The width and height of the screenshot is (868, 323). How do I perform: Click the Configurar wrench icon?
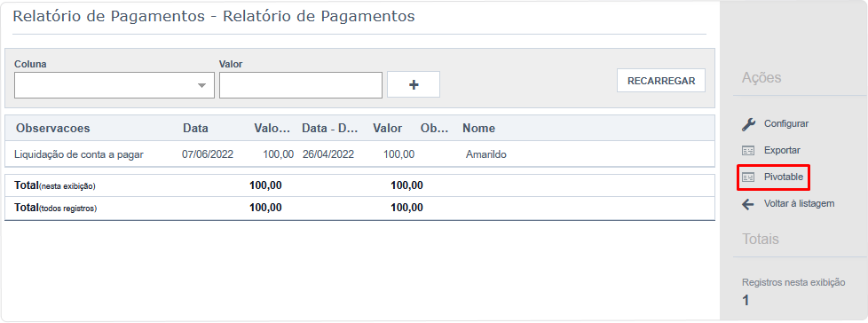(x=748, y=124)
